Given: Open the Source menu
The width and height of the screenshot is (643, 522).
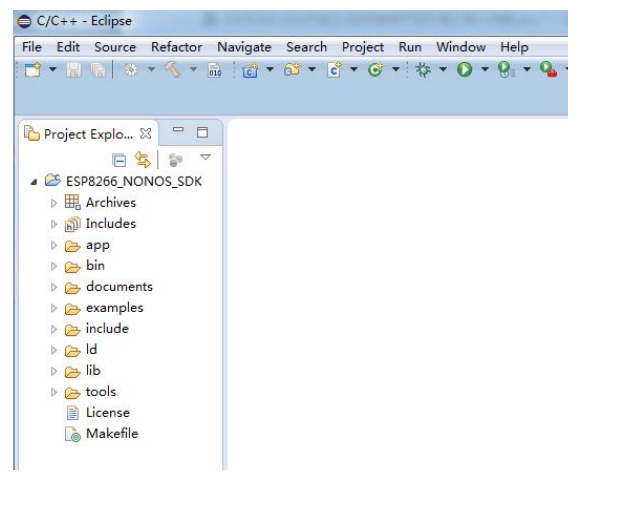Looking at the screenshot, I should point(115,47).
